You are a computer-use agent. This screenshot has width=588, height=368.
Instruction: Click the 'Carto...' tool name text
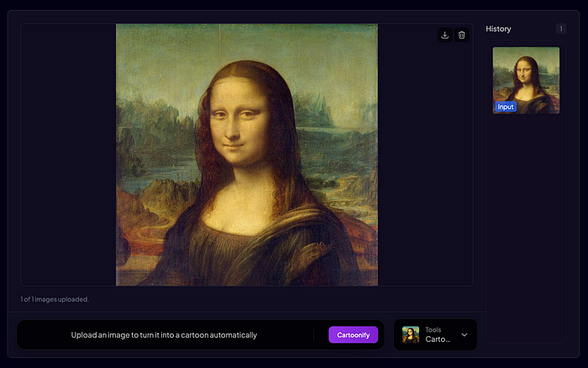tap(438, 339)
